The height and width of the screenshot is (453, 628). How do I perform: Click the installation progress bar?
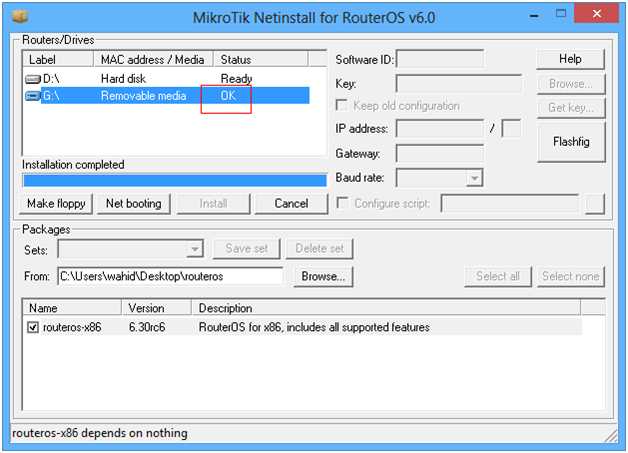pos(175,180)
